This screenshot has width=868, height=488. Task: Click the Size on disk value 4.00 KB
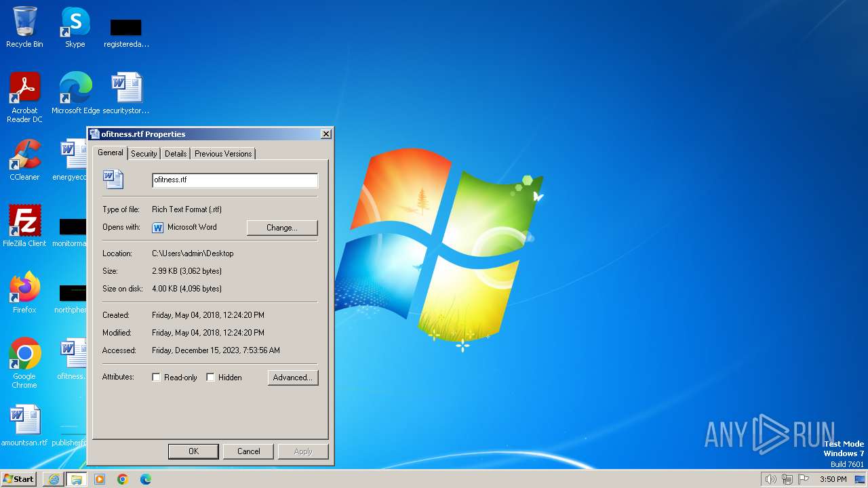186,289
